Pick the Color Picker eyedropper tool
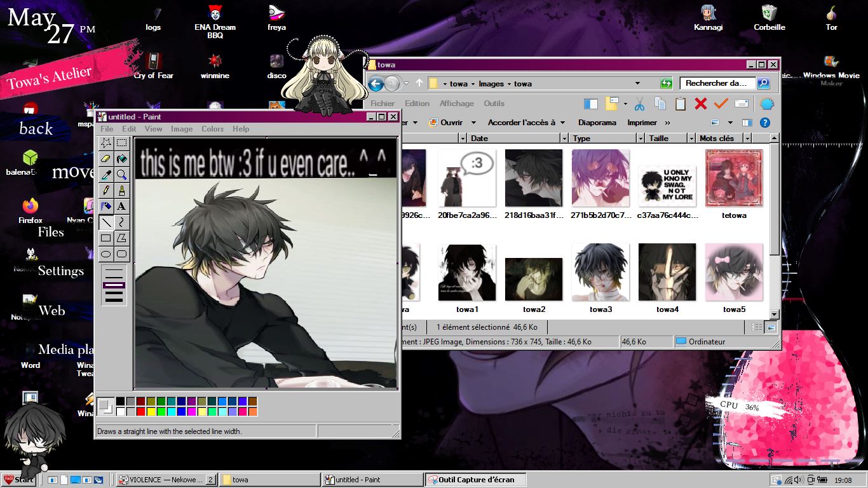 (x=106, y=175)
